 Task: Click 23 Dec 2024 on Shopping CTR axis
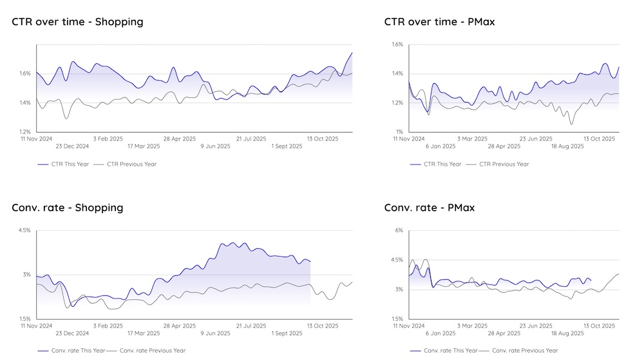click(x=71, y=146)
